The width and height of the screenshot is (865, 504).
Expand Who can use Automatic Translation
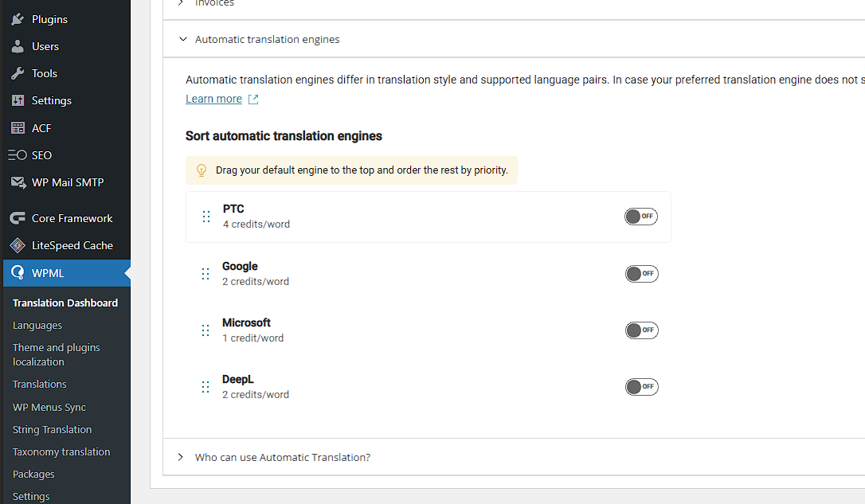[181, 457]
